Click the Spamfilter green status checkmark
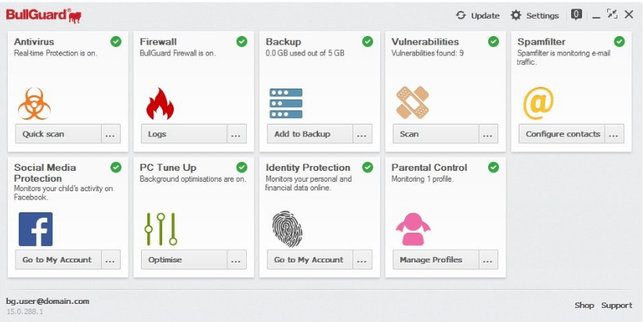 [x=620, y=42]
